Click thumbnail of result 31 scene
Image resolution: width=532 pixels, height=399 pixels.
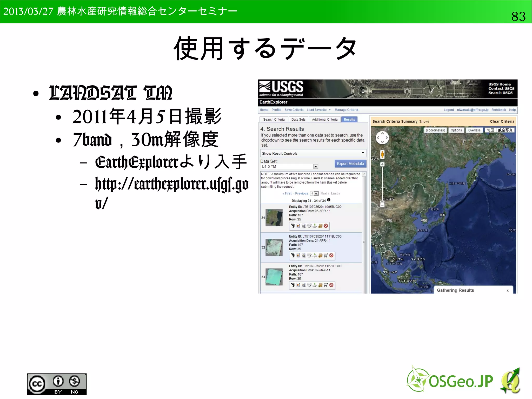coord(274,218)
